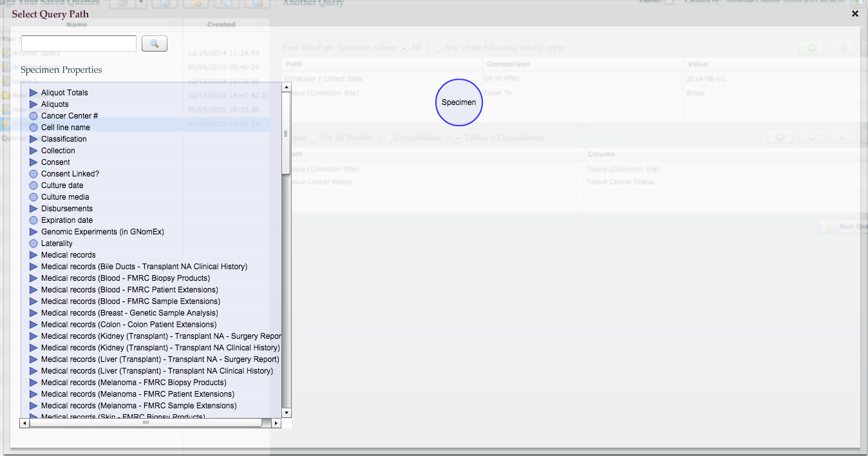Expand the Disbursements node
The height and width of the screenshot is (456, 868).
pyautogui.click(x=33, y=209)
